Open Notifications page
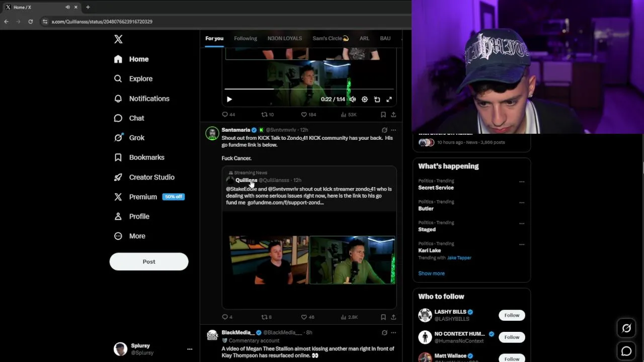644x362 pixels. click(x=142, y=99)
